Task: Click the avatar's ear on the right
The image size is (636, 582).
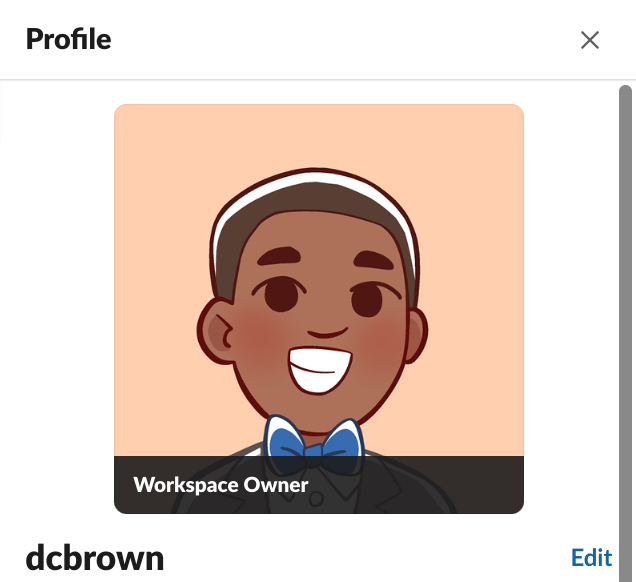Action: tap(415, 330)
